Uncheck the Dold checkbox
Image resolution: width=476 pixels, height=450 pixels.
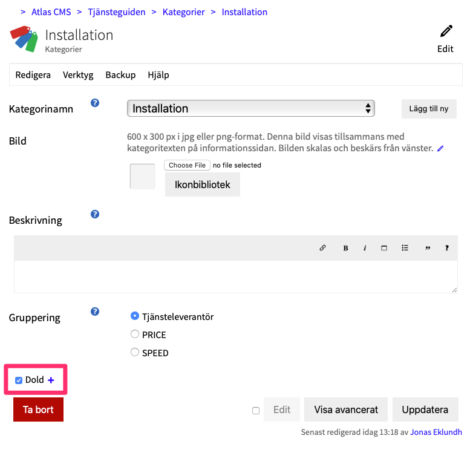coord(19,380)
